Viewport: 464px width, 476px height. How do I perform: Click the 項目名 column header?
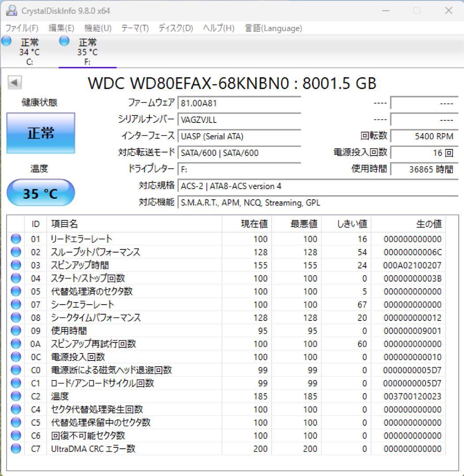[x=135, y=224]
